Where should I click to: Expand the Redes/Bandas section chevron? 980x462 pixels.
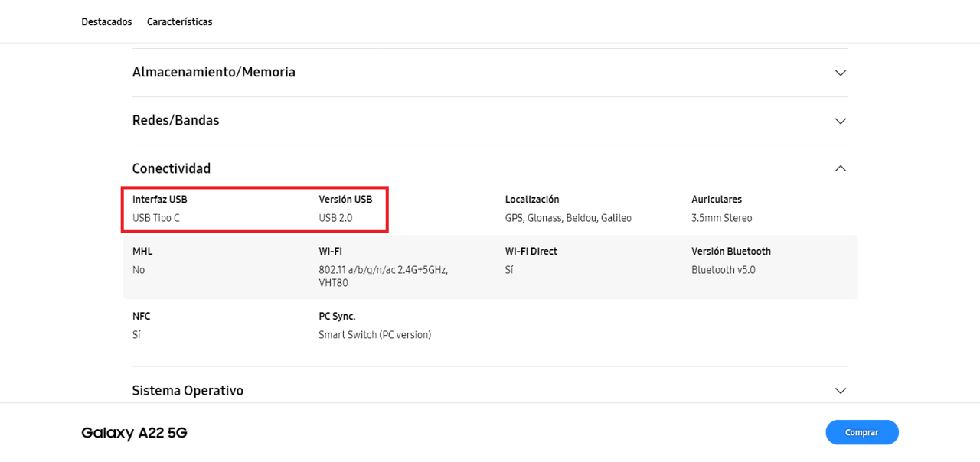(840, 121)
